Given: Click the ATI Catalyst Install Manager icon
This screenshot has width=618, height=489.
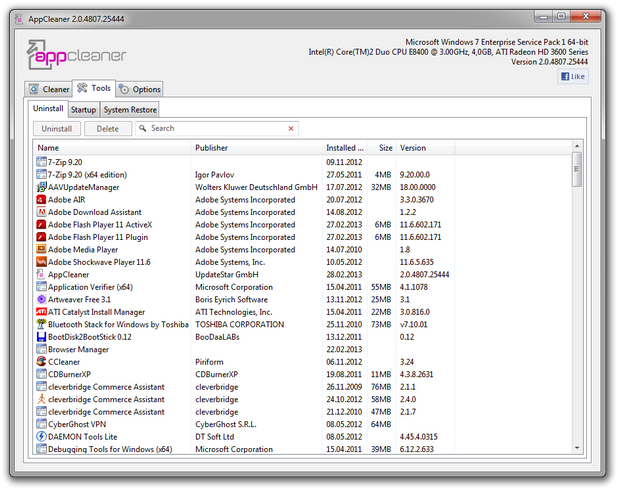Looking at the screenshot, I should click(41, 311).
